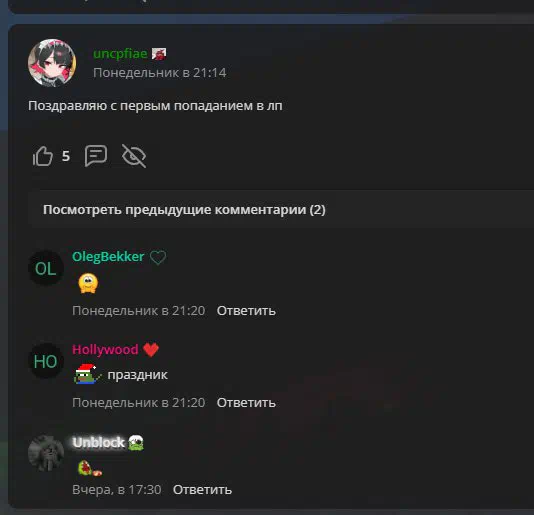Click uncpfiae's anime avatar picture
Viewport: 534px width, 515px height.
coord(52,63)
